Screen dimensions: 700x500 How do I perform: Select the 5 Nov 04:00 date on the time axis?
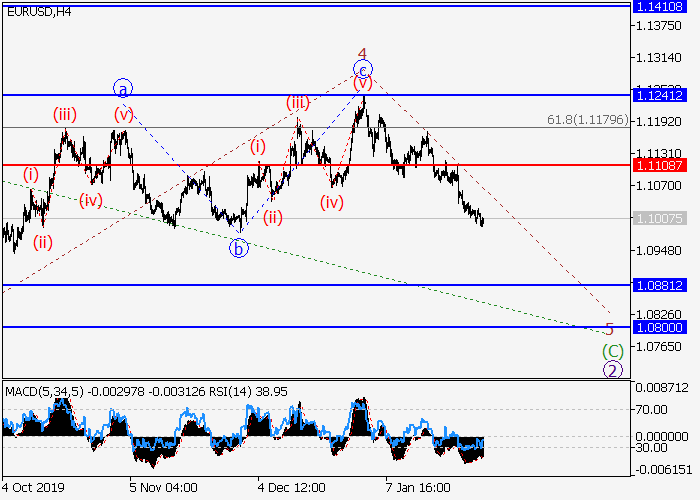[x=163, y=488]
